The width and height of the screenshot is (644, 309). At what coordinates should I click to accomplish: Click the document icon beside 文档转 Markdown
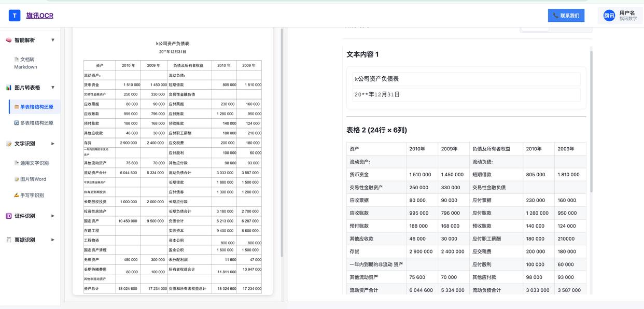tap(17, 59)
